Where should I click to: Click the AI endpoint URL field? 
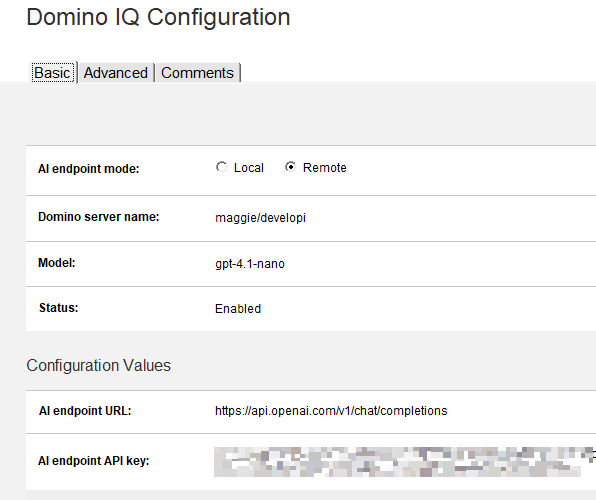coord(331,411)
